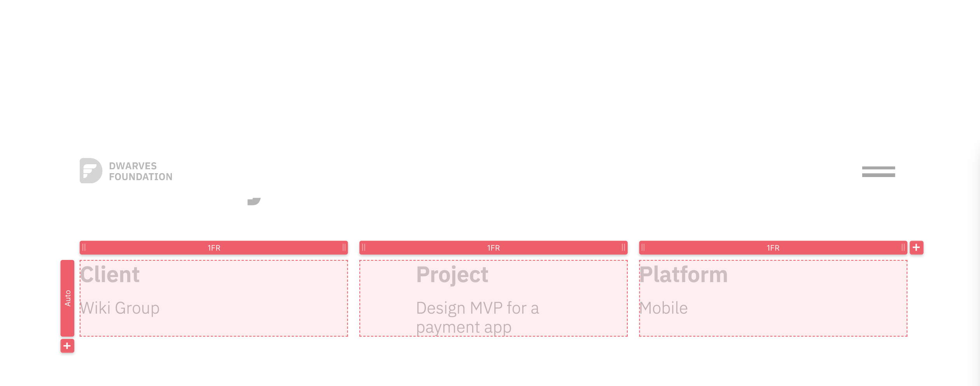980x386 pixels.
Task: Select the Client grid cell
Action: pos(214,298)
